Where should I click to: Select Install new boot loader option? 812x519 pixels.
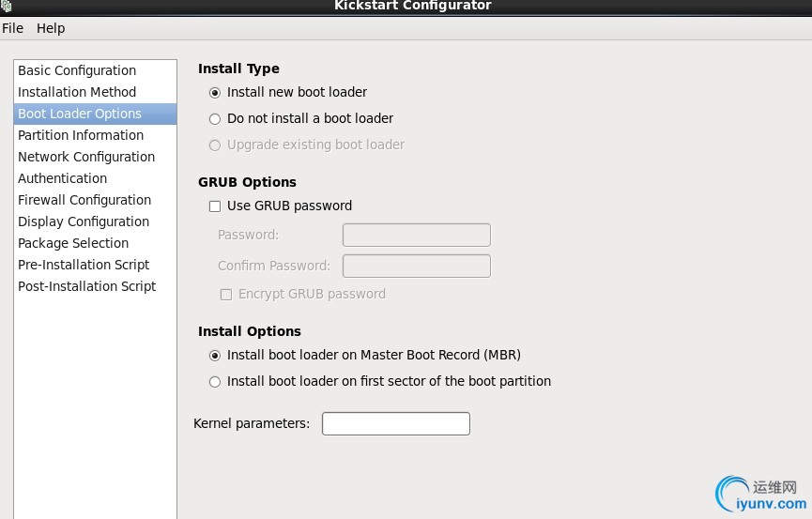(x=215, y=93)
